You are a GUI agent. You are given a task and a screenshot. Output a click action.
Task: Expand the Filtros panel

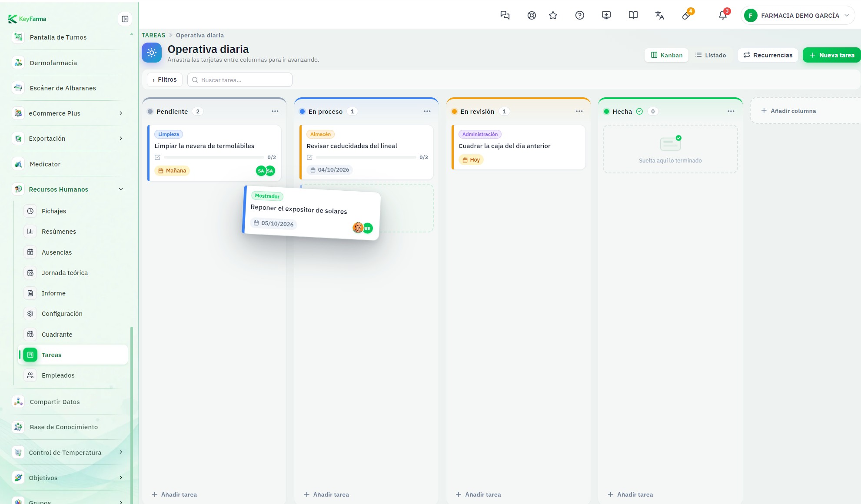(165, 80)
